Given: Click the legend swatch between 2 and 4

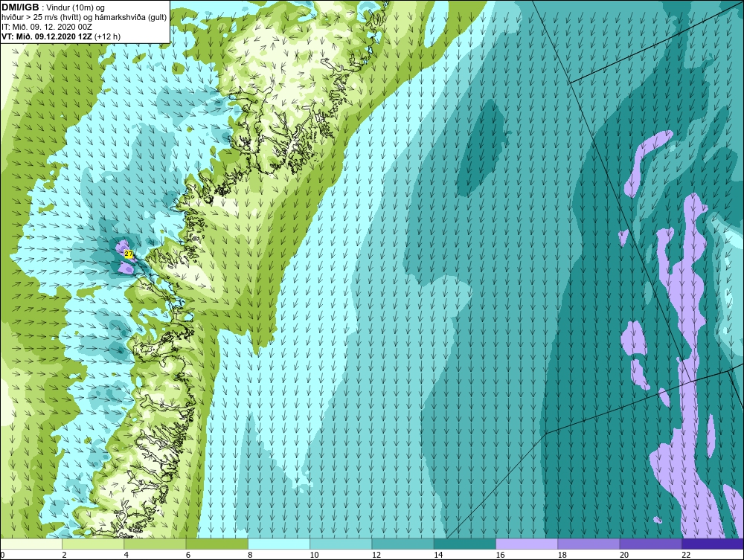Looking at the screenshot, I should 93,544.
